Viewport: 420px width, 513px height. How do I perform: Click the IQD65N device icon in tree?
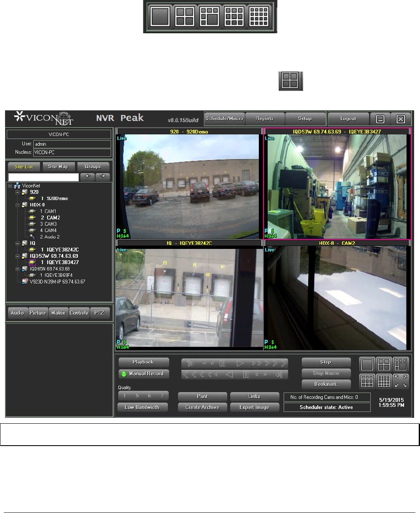pos(25,269)
